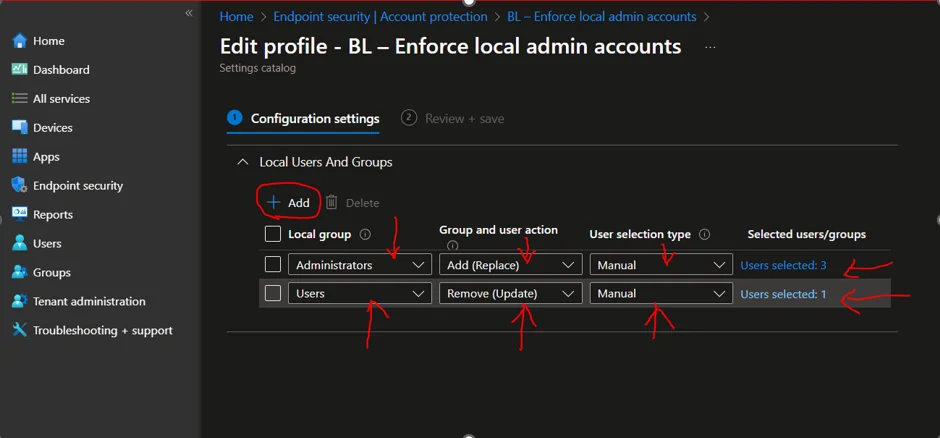940x438 pixels.
Task: Open the Users selected: 3 link
Action: pyautogui.click(x=783, y=265)
